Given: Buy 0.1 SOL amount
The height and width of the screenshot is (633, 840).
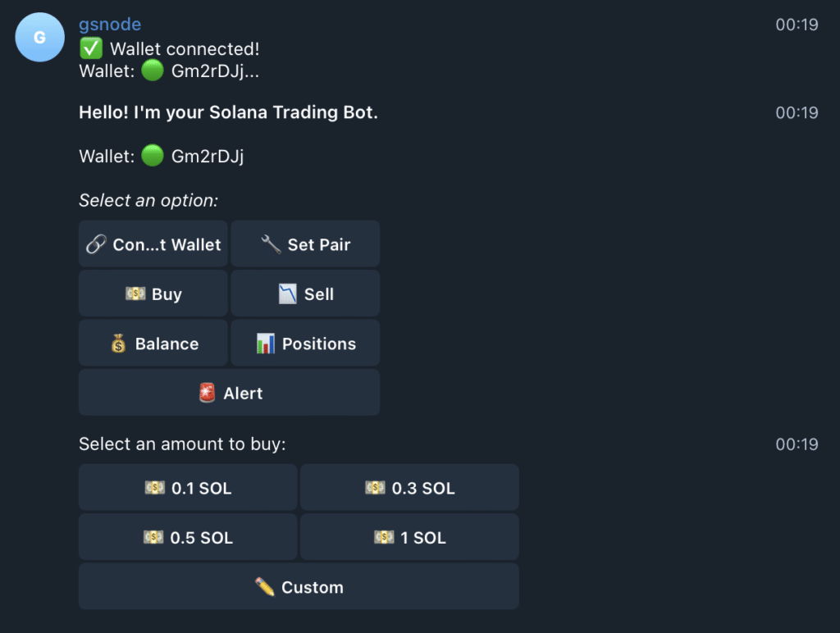Looking at the screenshot, I should [188, 487].
